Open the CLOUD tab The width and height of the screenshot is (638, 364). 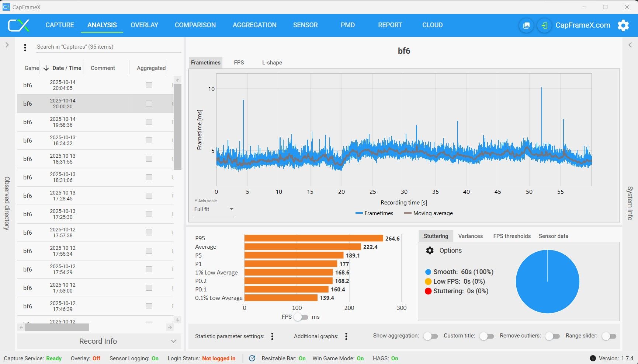[432, 25]
